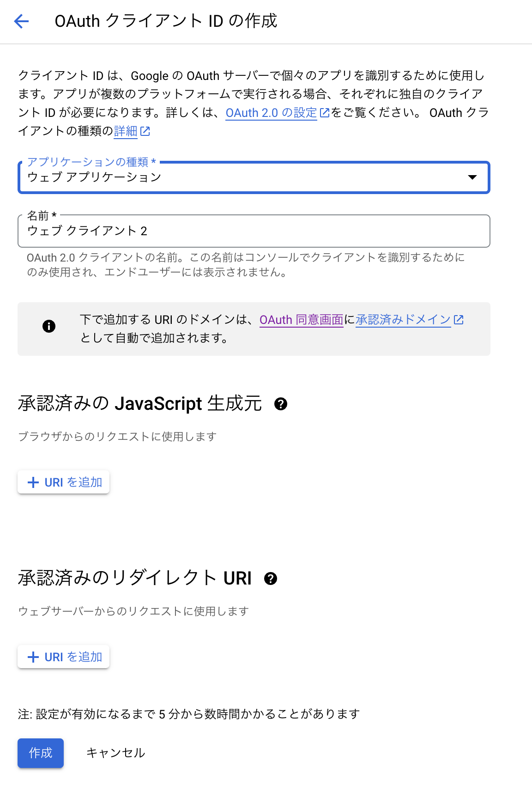Add a URI under 承認済みの JavaScript 生成元

click(x=64, y=482)
